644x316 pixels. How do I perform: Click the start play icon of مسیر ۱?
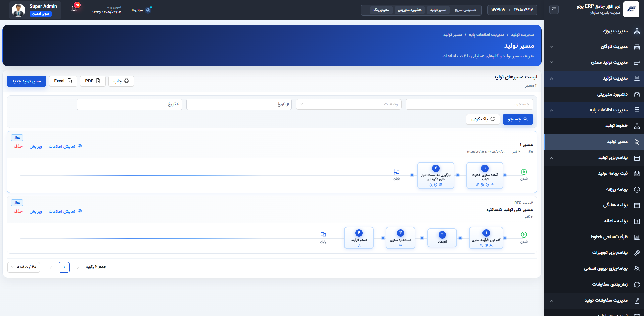coord(524,172)
